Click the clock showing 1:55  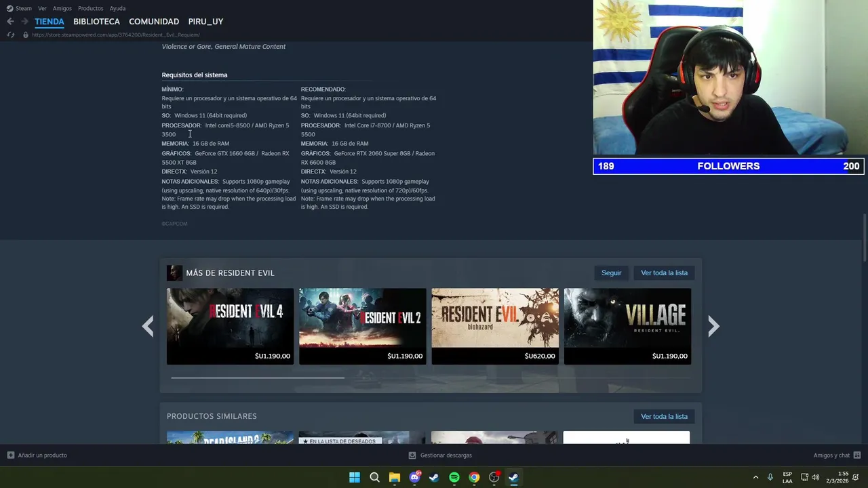coord(844,474)
